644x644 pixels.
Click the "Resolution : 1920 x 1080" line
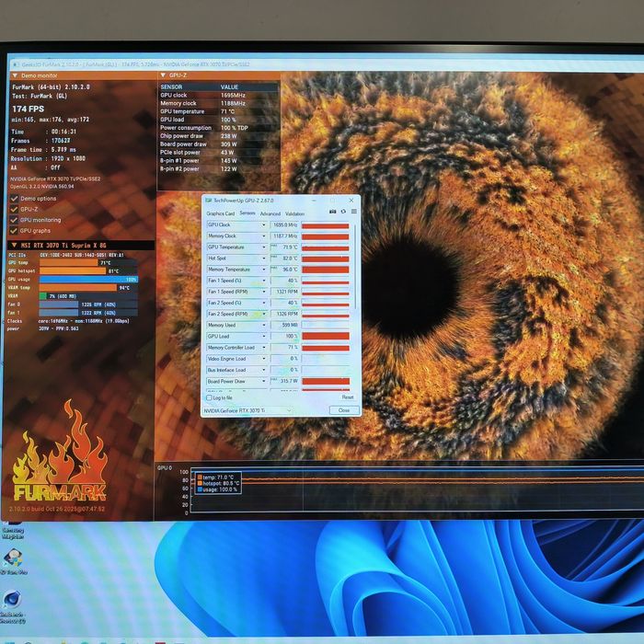[48, 158]
